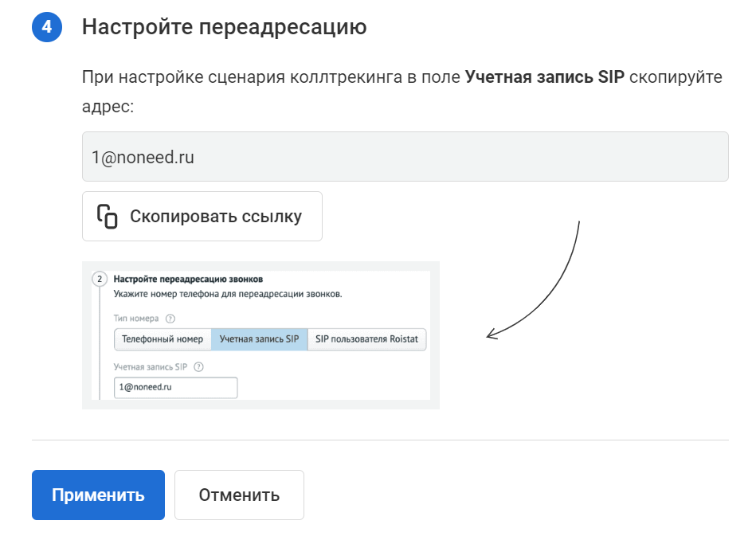Choose the SIP пользователя Roistat segment
Image resolution: width=756 pixels, height=544 pixels.
click(367, 339)
